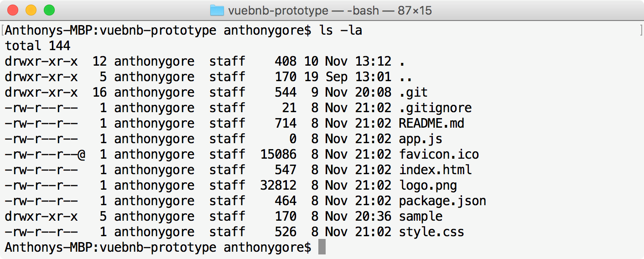
Task: Click the link count 16 in .git row
Action: (100, 93)
